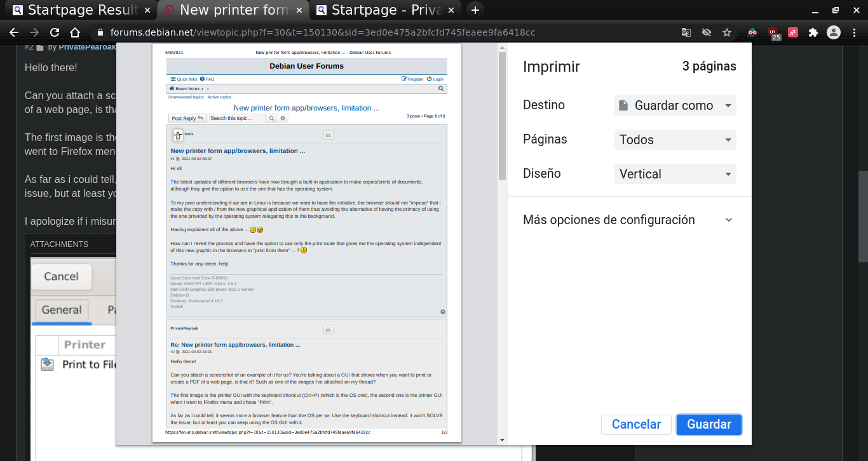The height and width of the screenshot is (461, 868).
Task: Open the browser home page
Action: point(75,32)
